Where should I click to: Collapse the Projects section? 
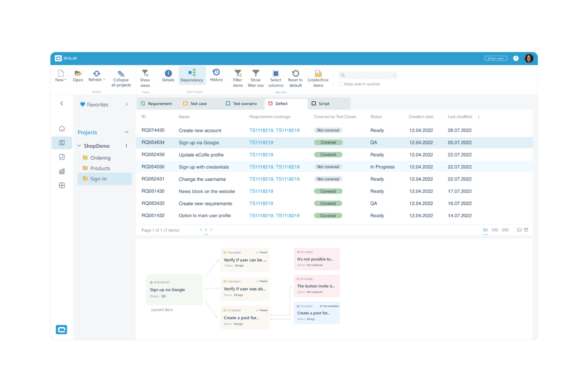coord(126,132)
